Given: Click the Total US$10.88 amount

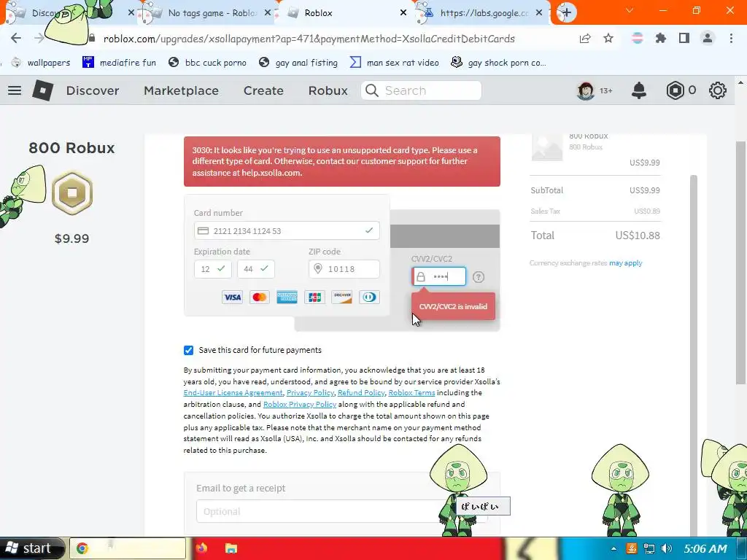Looking at the screenshot, I should click(x=637, y=236).
